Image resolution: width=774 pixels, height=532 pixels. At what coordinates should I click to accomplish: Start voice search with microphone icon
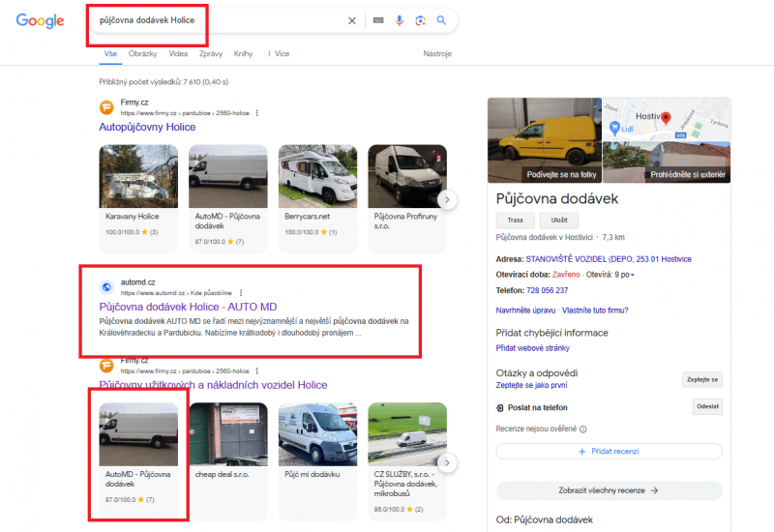pyautogui.click(x=400, y=20)
